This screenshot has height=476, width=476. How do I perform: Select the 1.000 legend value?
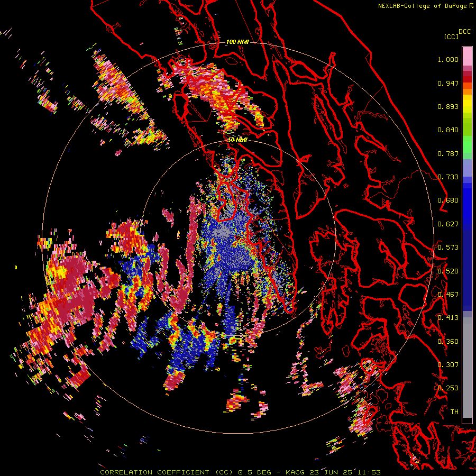[448, 59]
